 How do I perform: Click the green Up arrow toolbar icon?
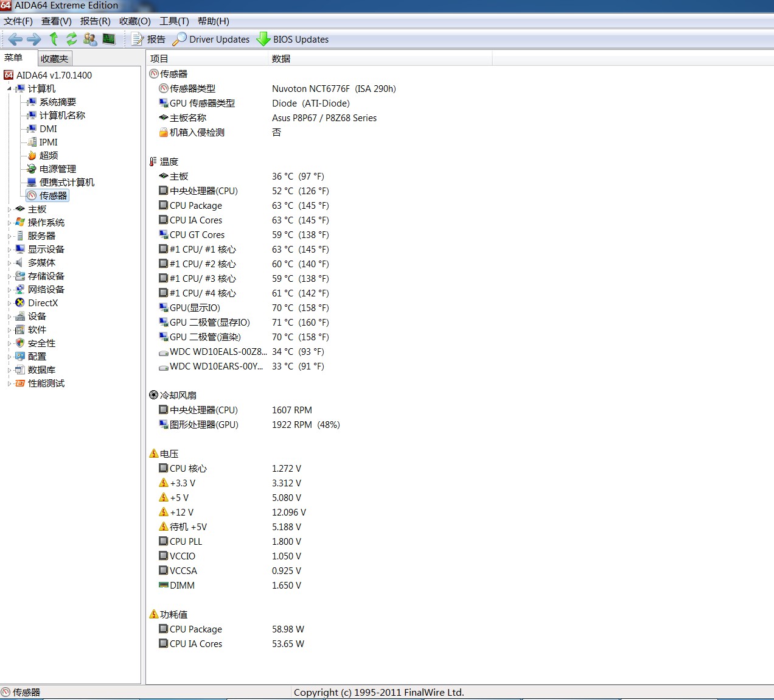(x=54, y=39)
